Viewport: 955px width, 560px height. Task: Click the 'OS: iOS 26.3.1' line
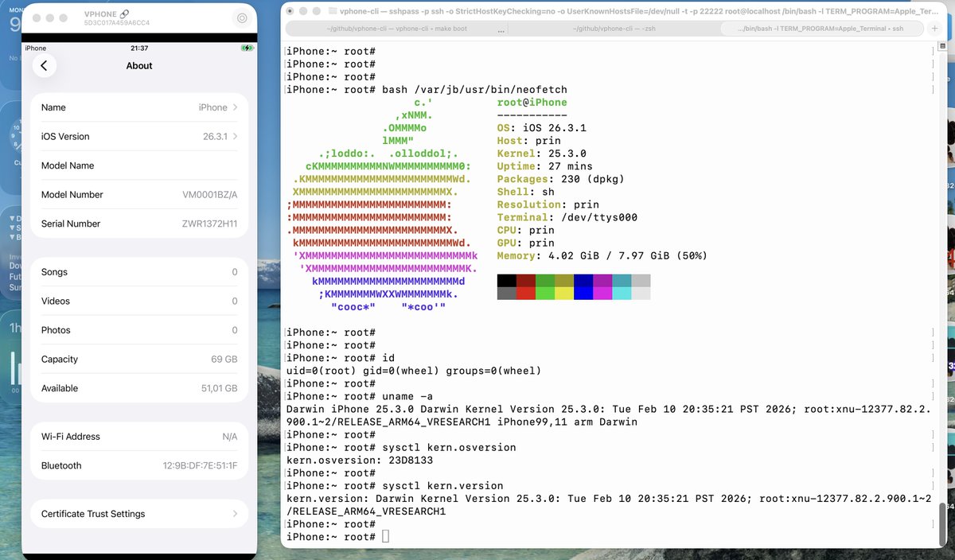(x=542, y=128)
